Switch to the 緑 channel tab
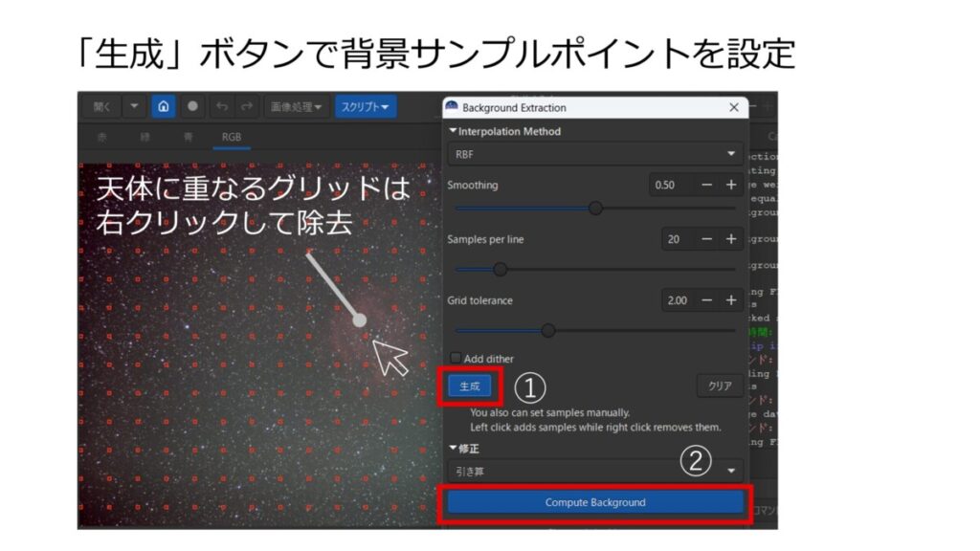The width and height of the screenshot is (980, 551). click(145, 137)
